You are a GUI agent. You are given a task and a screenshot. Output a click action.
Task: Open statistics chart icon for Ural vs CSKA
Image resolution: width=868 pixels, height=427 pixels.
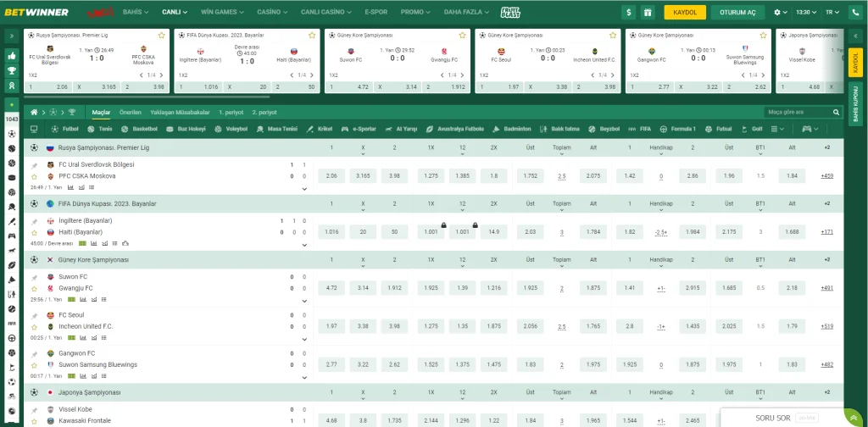point(70,187)
